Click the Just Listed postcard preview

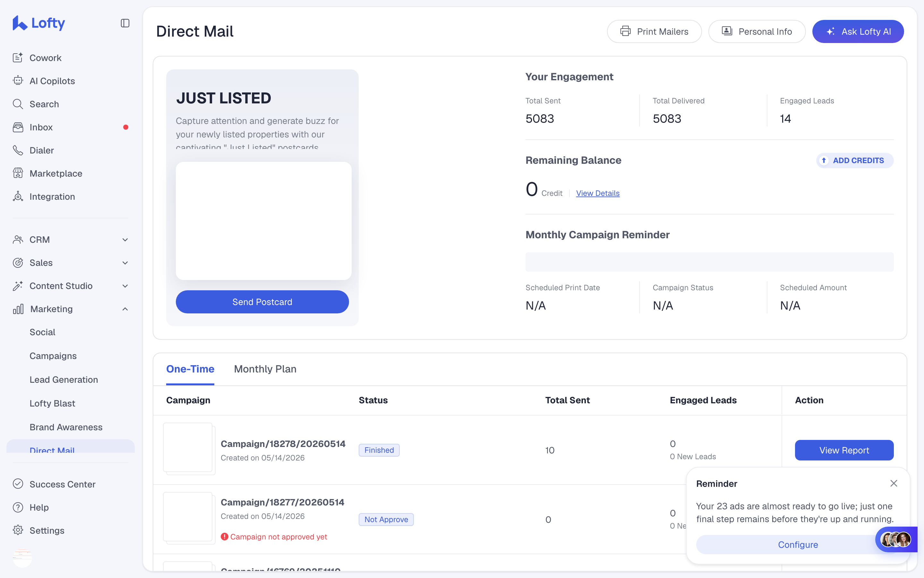click(263, 221)
